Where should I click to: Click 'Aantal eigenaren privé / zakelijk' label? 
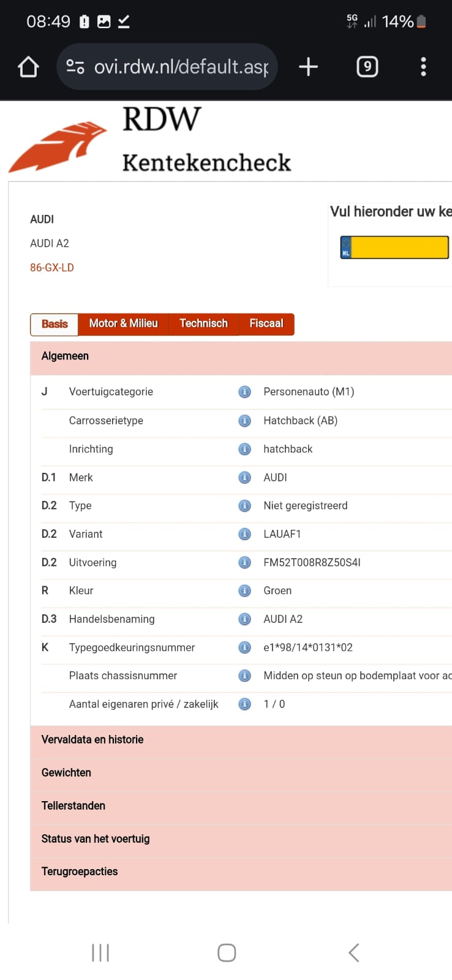[144, 704]
